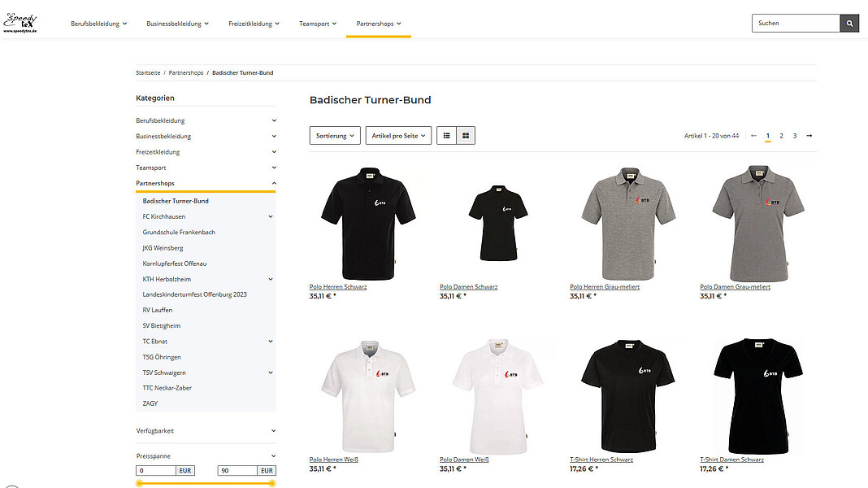Open Polo Herren Weiß product image
Viewport: 868px width, 488px height.
pyautogui.click(x=368, y=396)
